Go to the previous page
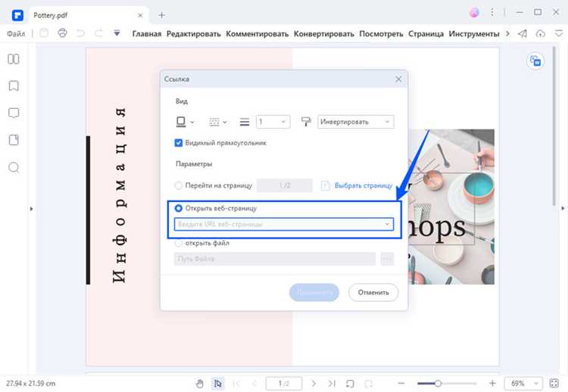This screenshot has width=568, height=392. pos(254,384)
